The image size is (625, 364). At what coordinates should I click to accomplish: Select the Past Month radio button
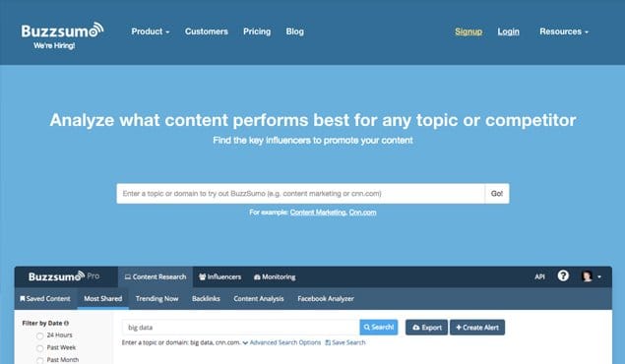[39, 360]
